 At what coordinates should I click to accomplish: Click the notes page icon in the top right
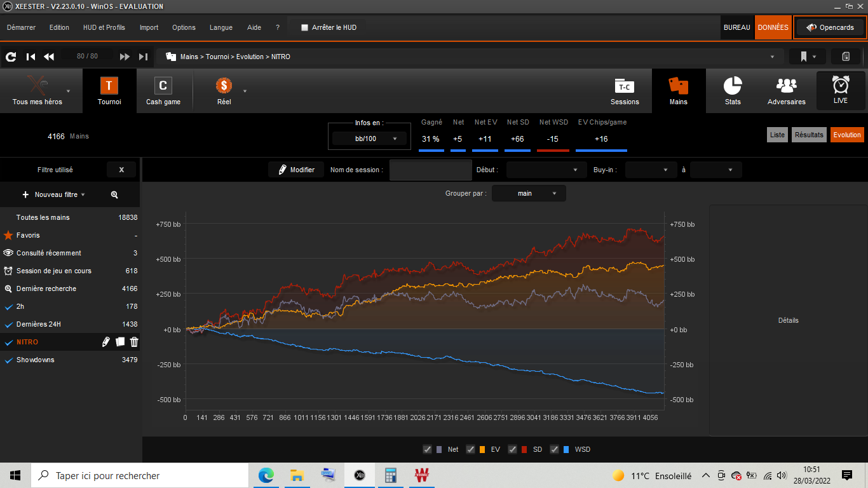(x=846, y=57)
